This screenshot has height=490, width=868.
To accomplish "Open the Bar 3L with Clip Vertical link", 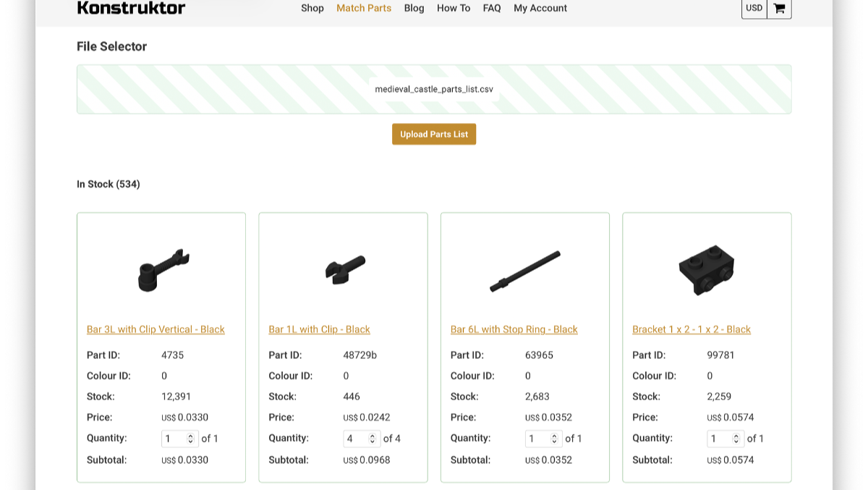I will 156,329.
